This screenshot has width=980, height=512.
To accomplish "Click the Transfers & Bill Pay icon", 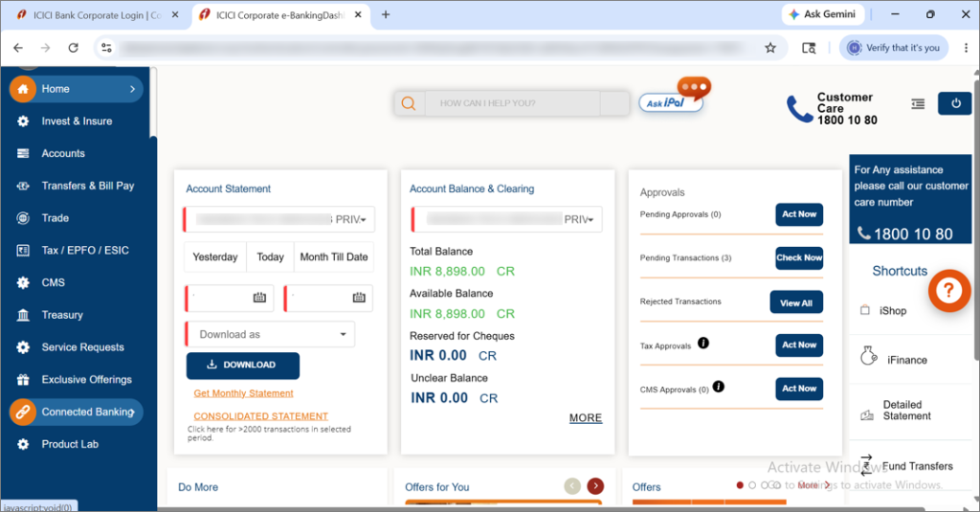I will coord(23,186).
